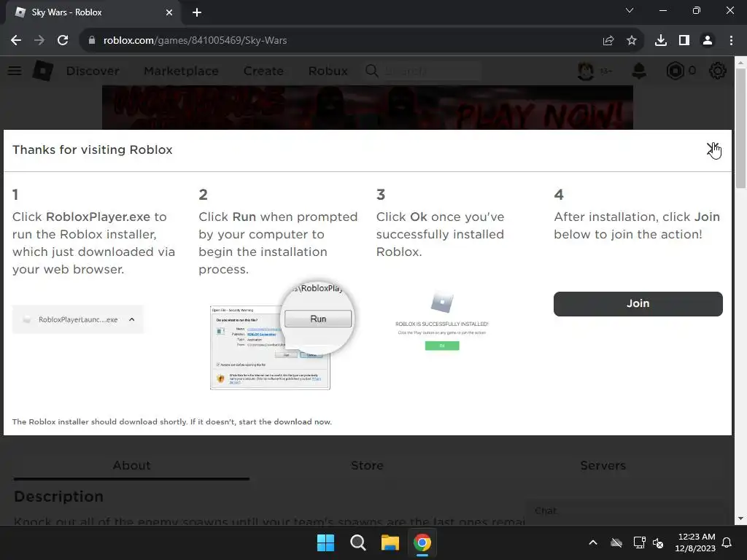Click the Join button in step 4
The height and width of the screenshot is (560, 747).
pos(638,304)
